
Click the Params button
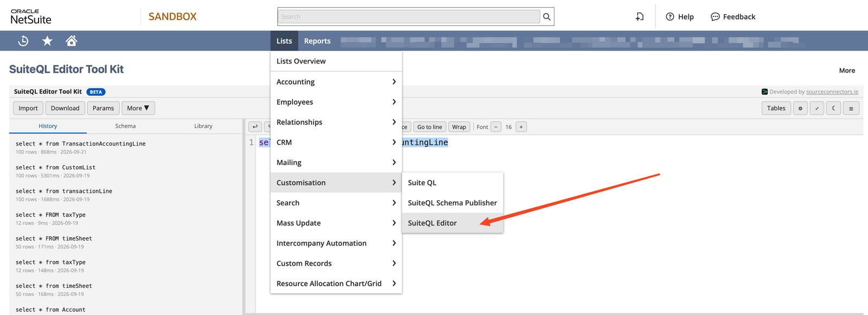[103, 108]
